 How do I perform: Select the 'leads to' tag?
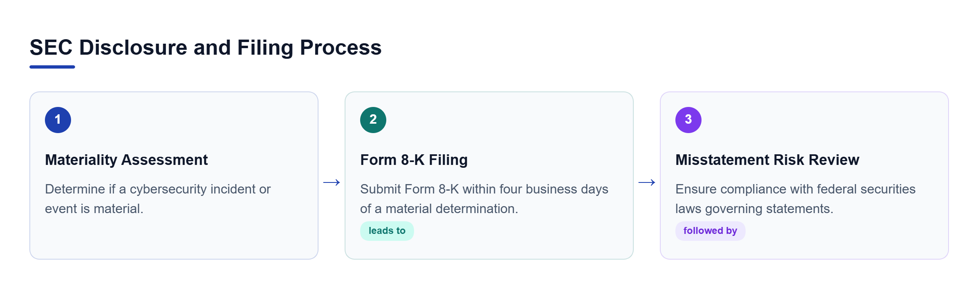[x=387, y=231]
